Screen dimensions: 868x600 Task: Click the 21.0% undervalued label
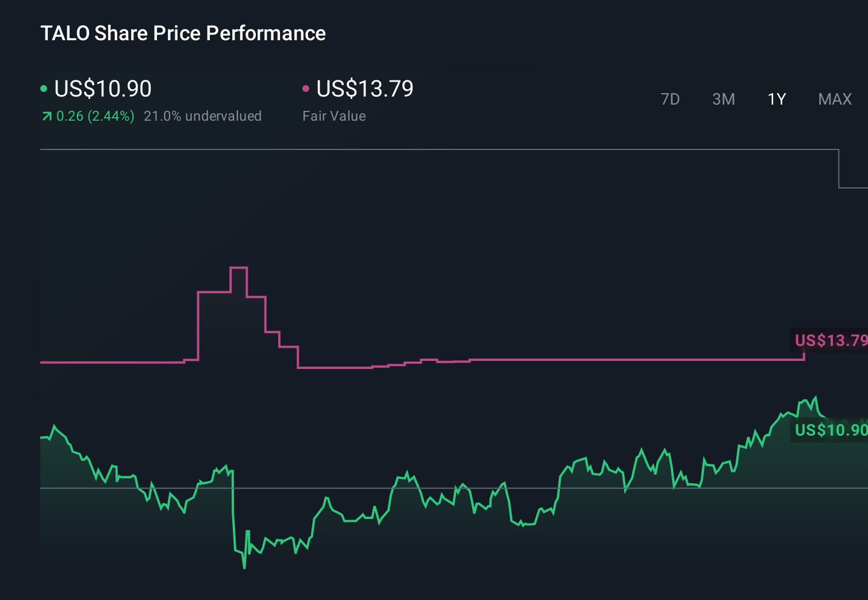(x=203, y=116)
